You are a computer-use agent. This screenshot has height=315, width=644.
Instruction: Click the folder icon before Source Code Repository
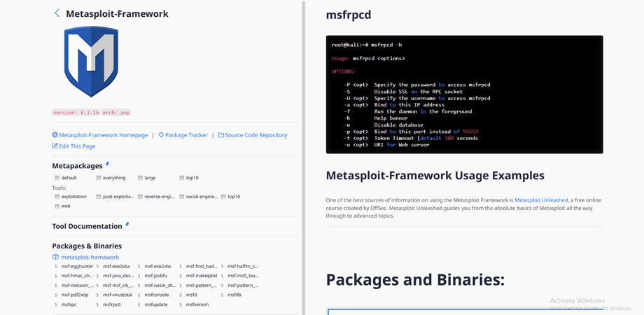click(x=221, y=134)
